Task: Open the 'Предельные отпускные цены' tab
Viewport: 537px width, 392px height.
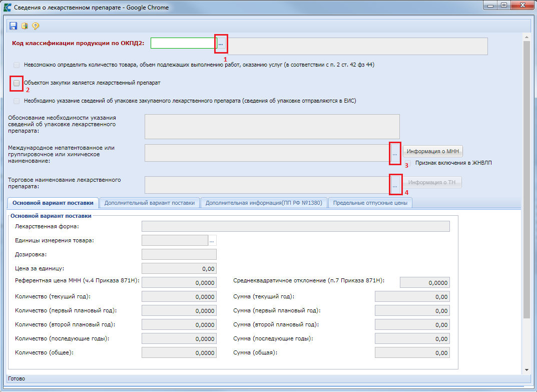Action: pyautogui.click(x=370, y=203)
